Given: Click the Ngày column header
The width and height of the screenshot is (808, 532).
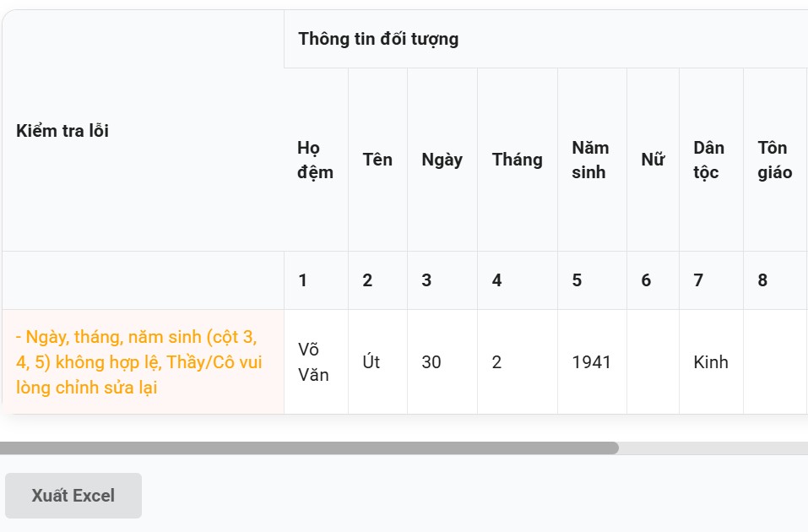Looking at the screenshot, I should 442,160.
